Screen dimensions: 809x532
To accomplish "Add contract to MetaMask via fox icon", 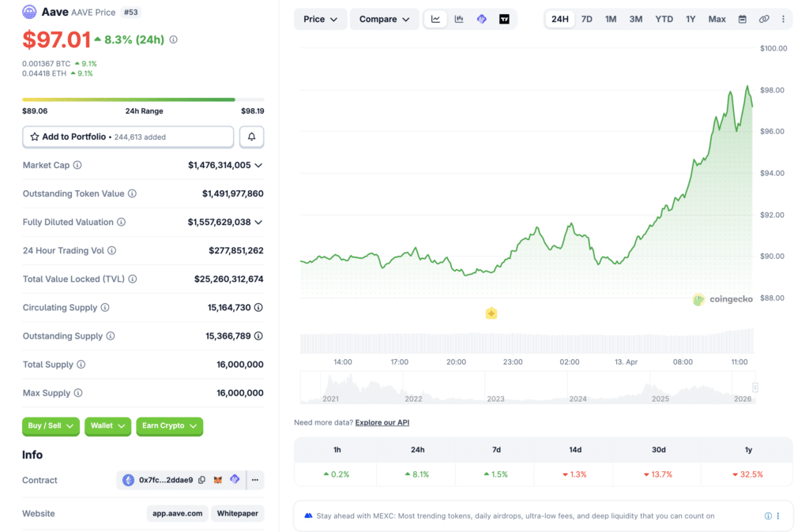I will point(217,480).
